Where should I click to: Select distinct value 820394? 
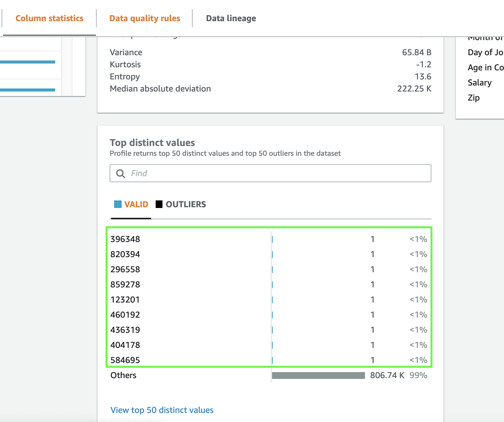125,254
